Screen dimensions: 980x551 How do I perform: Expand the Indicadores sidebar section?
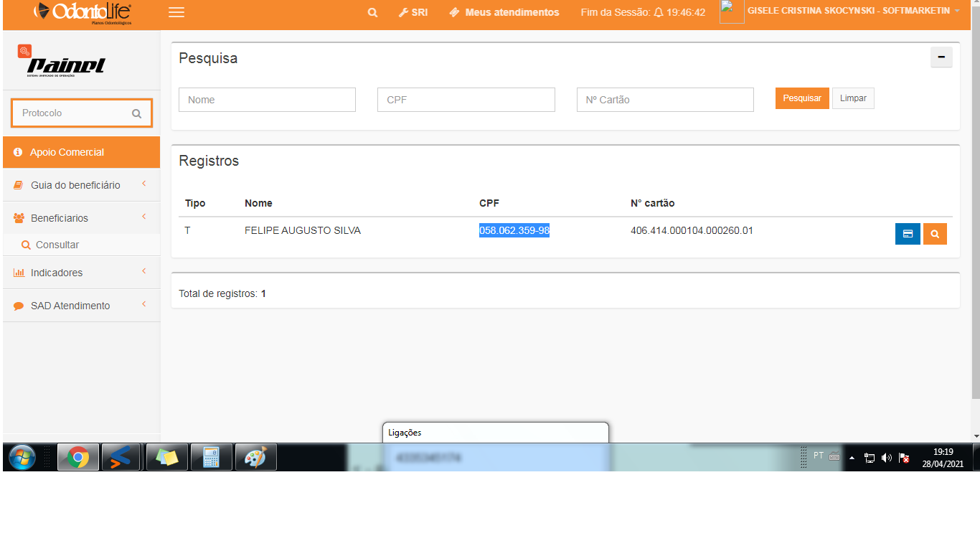click(x=57, y=273)
